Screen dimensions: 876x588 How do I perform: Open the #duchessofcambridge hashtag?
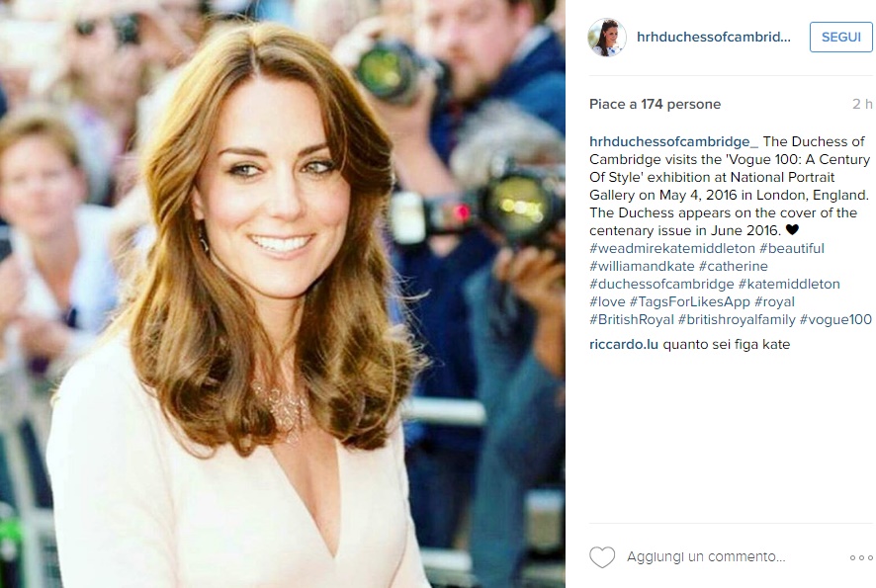pyautogui.click(x=661, y=285)
